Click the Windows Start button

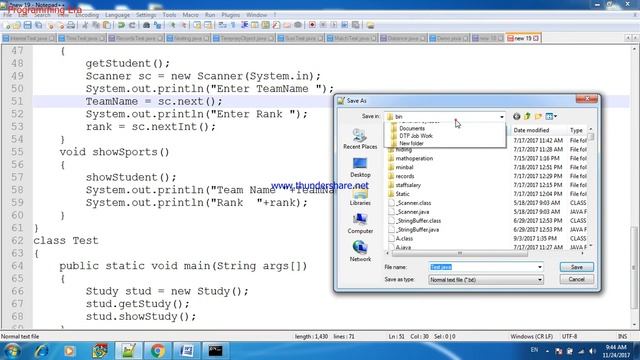(x=12, y=351)
